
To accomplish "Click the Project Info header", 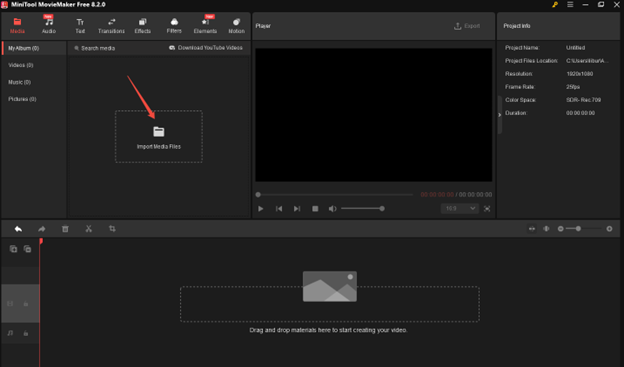I will (x=517, y=26).
